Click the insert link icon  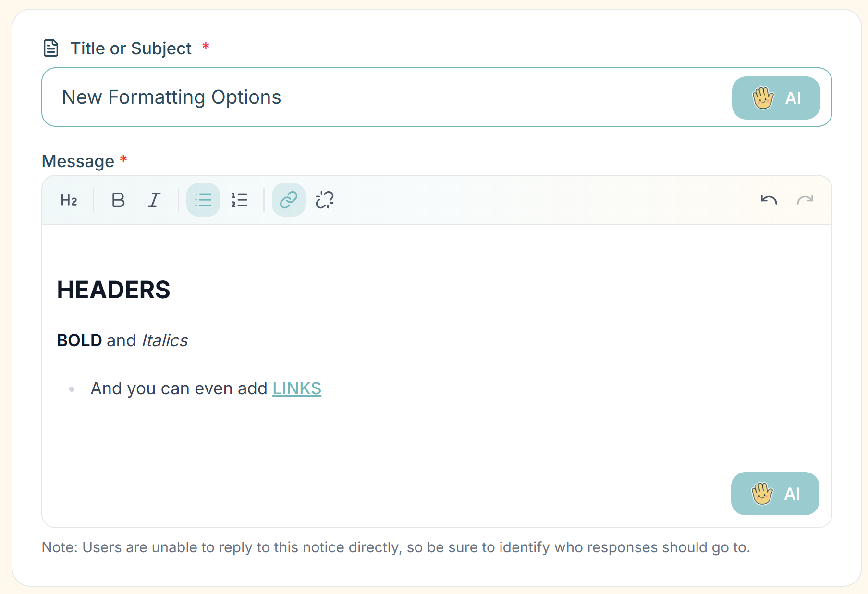point(288,200)
